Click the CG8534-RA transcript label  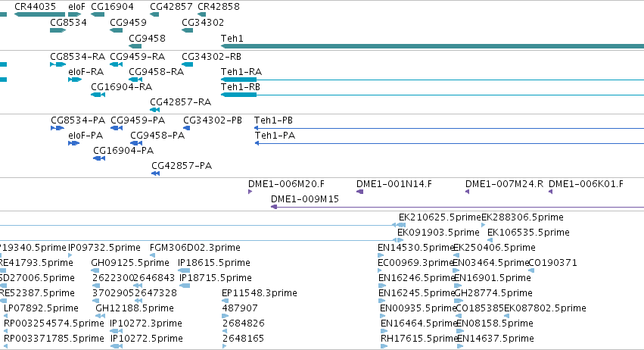pyautogui.click(x=78, y=57)
